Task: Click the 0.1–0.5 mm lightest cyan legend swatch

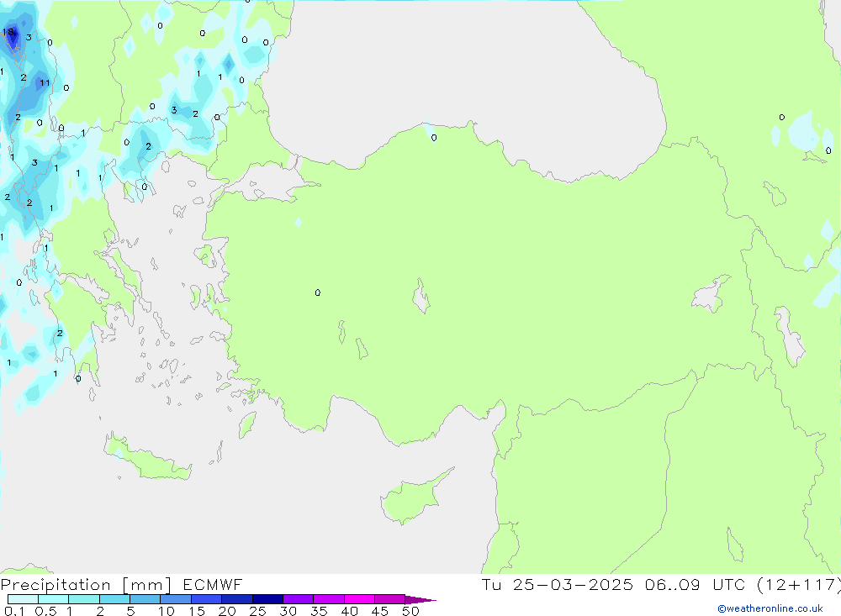Action: pos(23,599)
